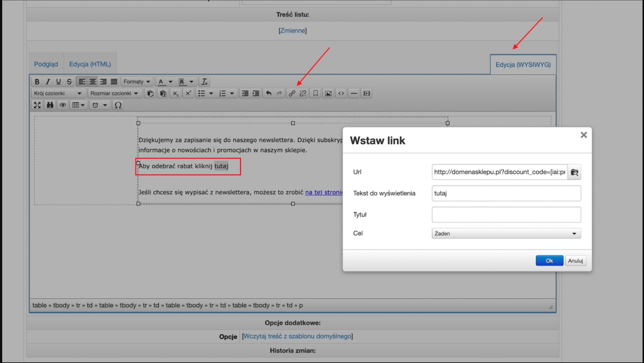
Task: Align text left
Action: pyautogui.click(x=82, y=82)
